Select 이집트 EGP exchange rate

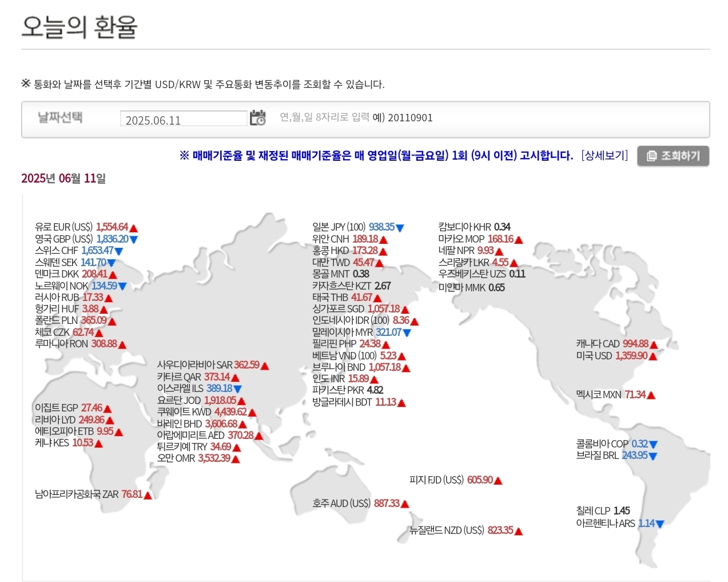pos(73,408)
